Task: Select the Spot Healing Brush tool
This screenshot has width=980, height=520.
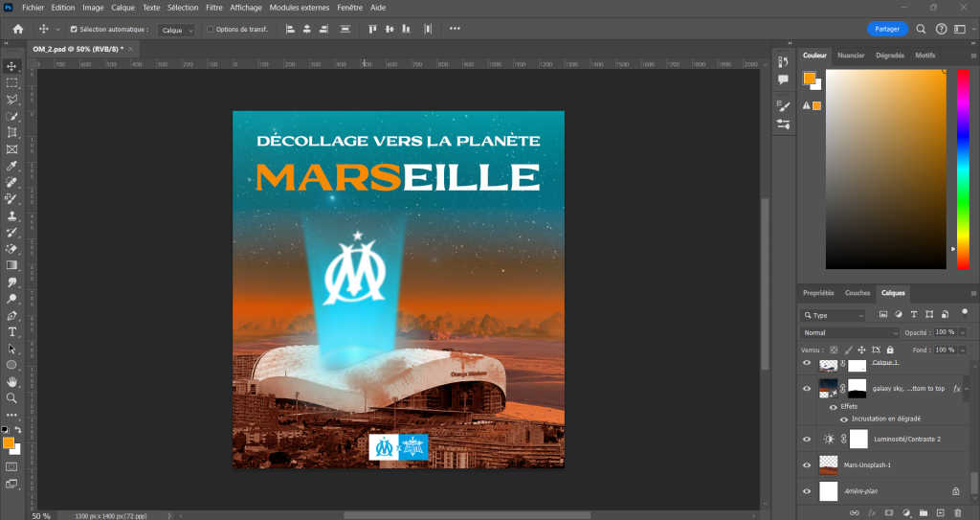Action: tap(11, 183)
